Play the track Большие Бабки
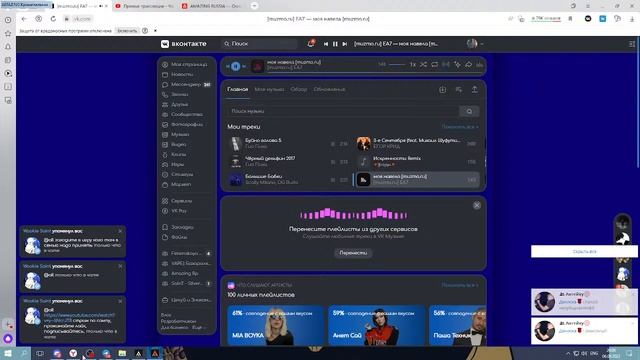 tap(288, 179)
